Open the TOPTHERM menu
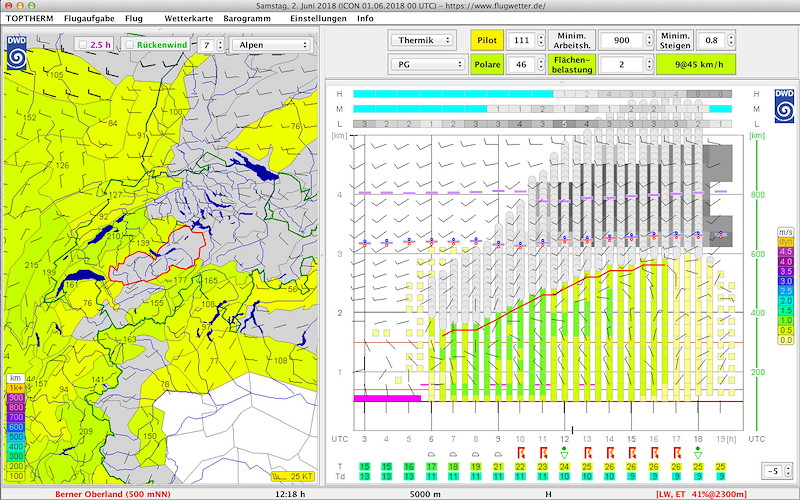The image size is (800, 500). click(30, 18)
